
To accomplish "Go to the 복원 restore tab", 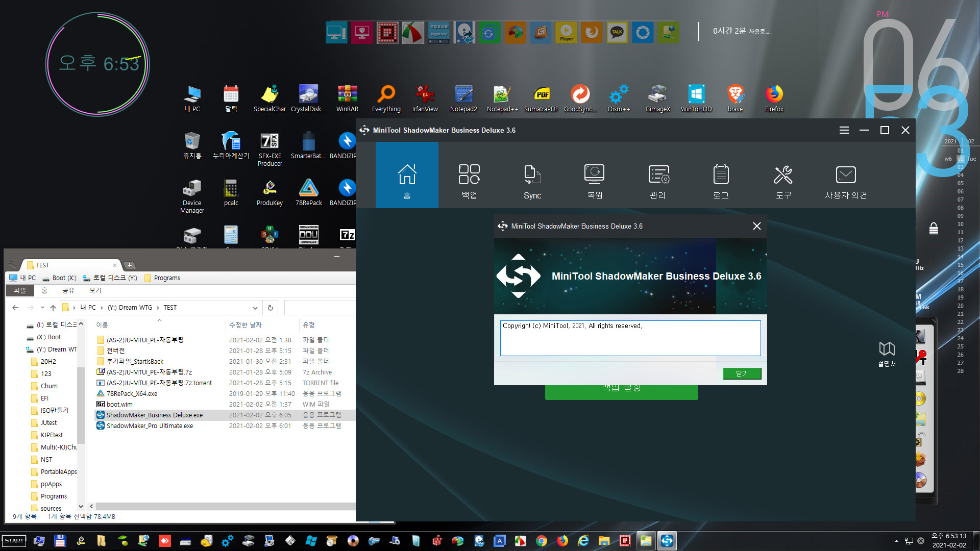I will coord(595,181).
